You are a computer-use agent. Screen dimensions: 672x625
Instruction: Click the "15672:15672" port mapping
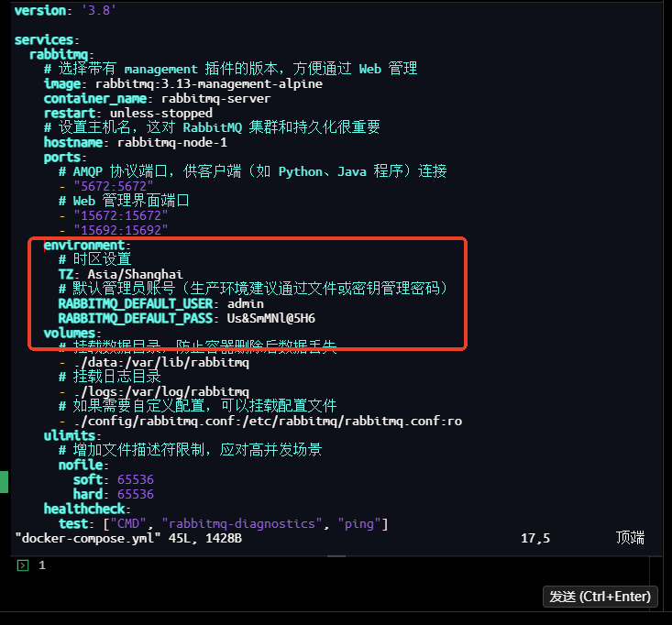click(x=120, y=215)
